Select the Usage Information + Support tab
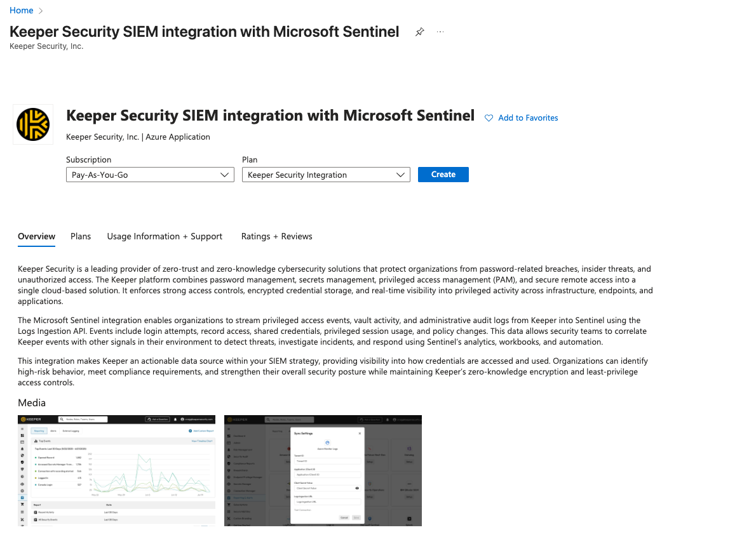Viewport: 756px width, 544px height. coord(165,236)
